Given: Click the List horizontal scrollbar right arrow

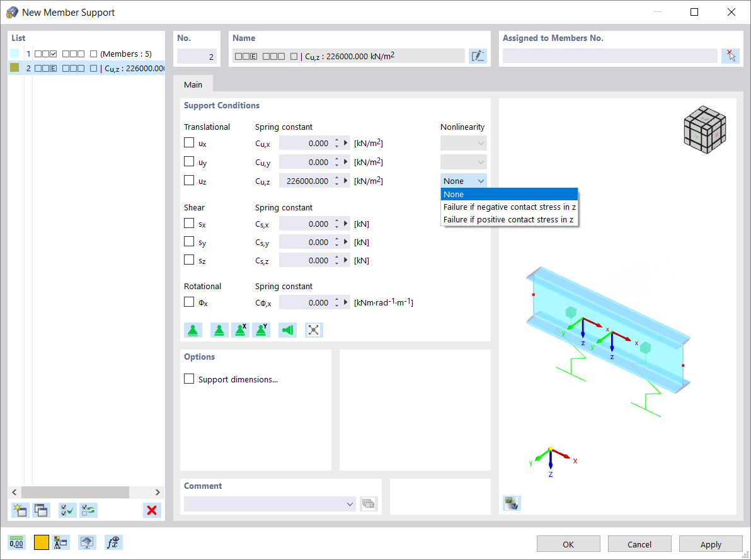Looking at the screenshot, I should [158, 492].
